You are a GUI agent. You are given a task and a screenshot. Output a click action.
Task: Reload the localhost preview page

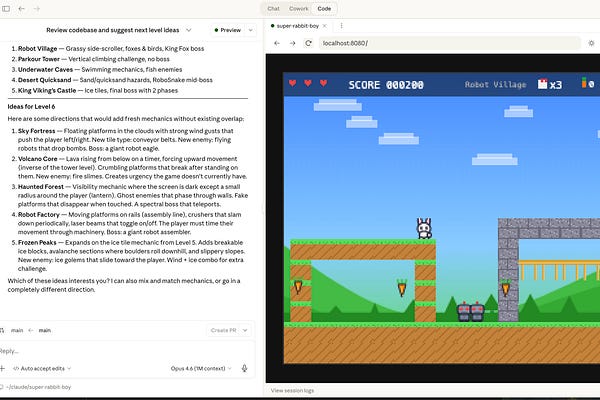pyautogui.click(x=308, y=43)
